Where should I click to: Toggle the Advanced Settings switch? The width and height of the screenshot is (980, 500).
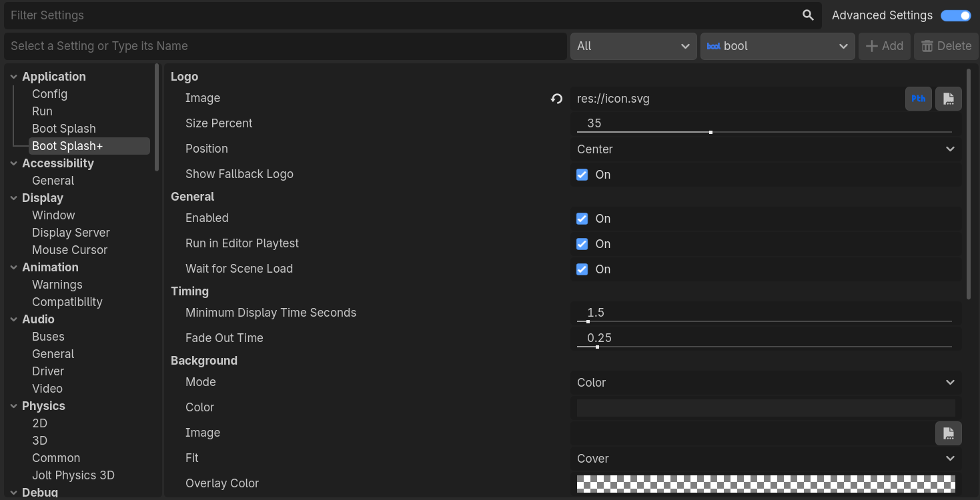click(x=956, y=15)
